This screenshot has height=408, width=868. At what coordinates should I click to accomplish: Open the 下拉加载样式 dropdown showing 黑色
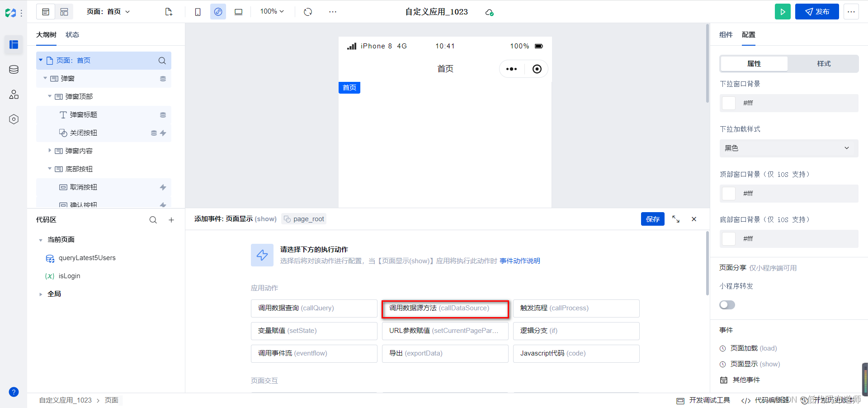click(x=788, y=148)
